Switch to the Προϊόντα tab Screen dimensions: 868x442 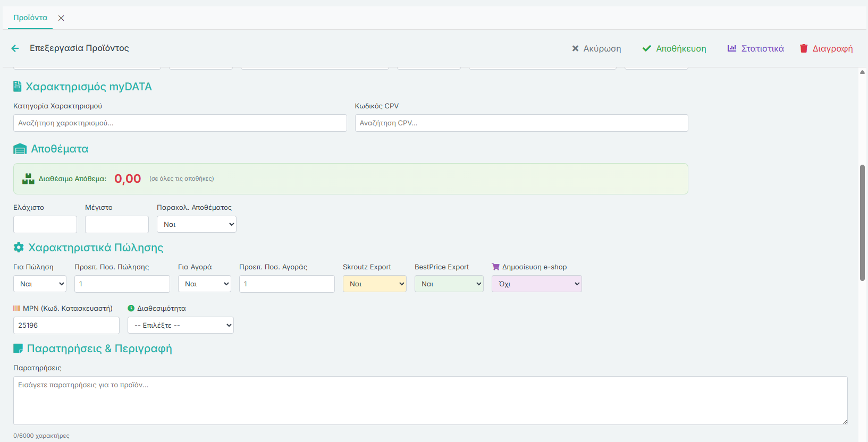30,18
